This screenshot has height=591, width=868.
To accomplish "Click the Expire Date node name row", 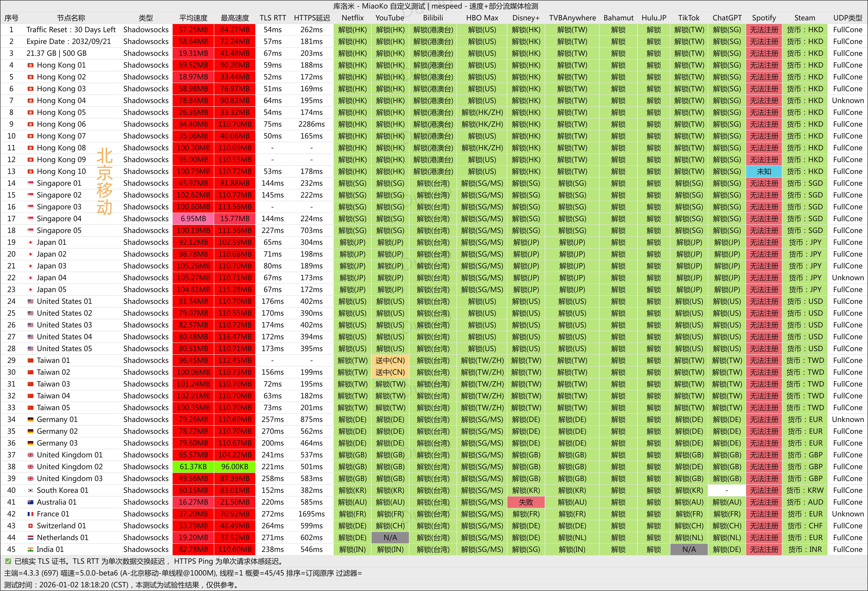I will (69, 42).
